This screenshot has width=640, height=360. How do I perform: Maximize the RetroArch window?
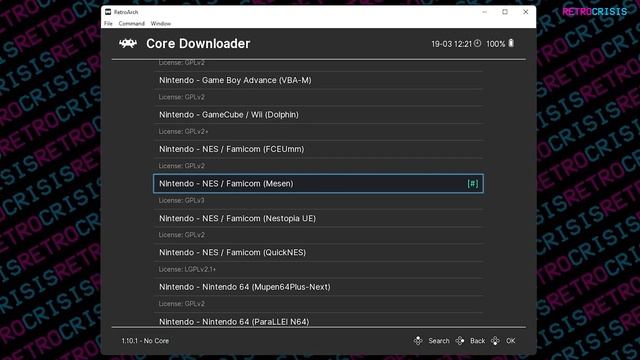[x=505, y=12]
